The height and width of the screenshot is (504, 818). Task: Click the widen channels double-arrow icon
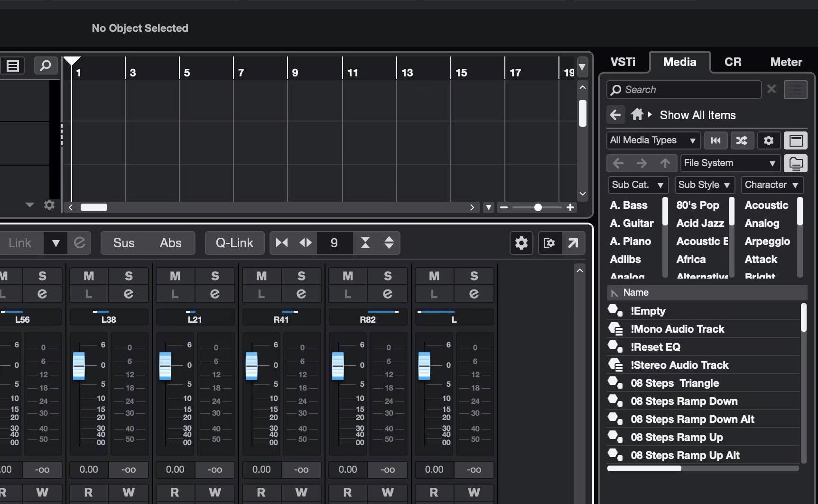[x=306, y=243]
